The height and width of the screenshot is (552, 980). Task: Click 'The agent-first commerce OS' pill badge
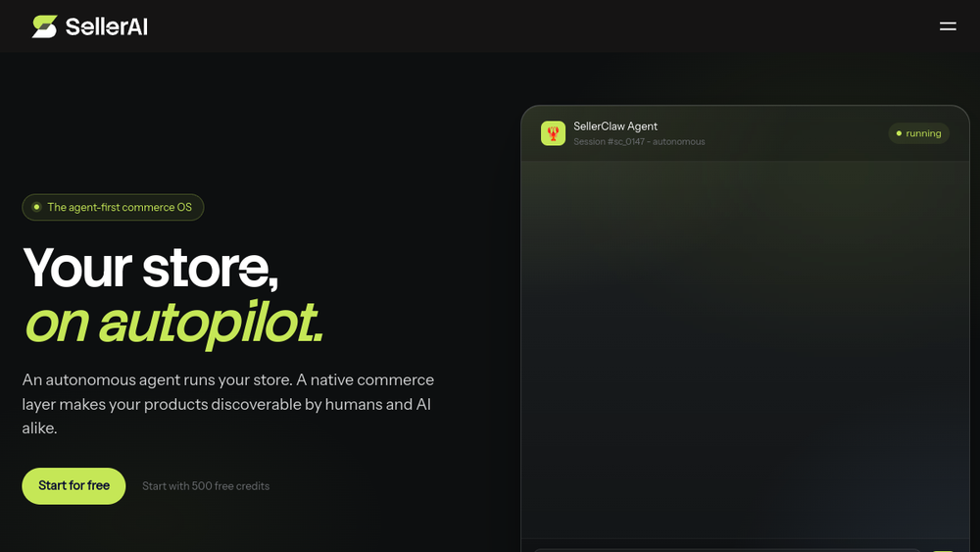113,207
